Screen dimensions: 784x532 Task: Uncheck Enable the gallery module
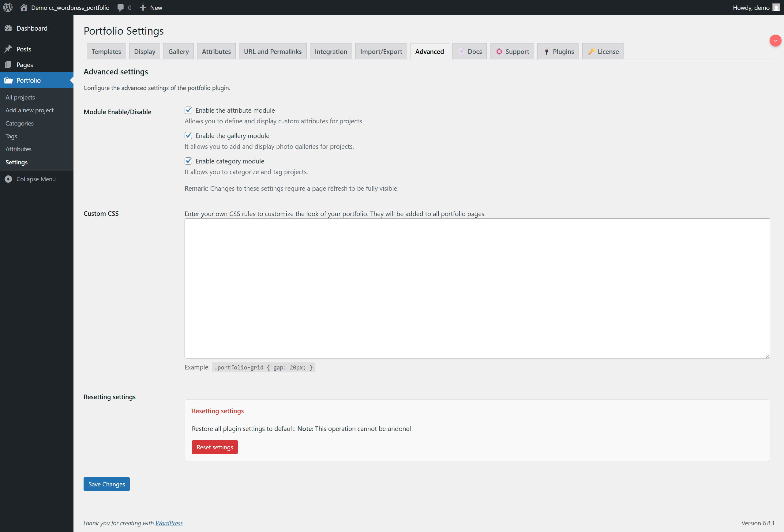point(188,135)
